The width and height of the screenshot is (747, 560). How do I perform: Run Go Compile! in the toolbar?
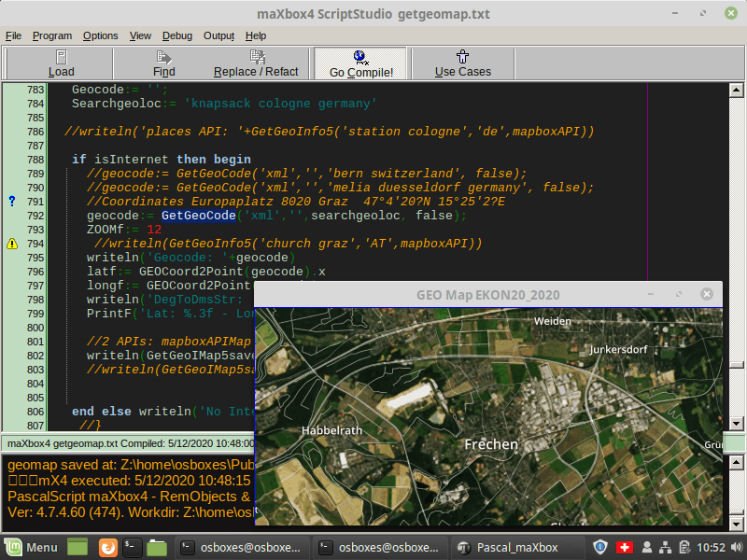(x=360, y=63)
